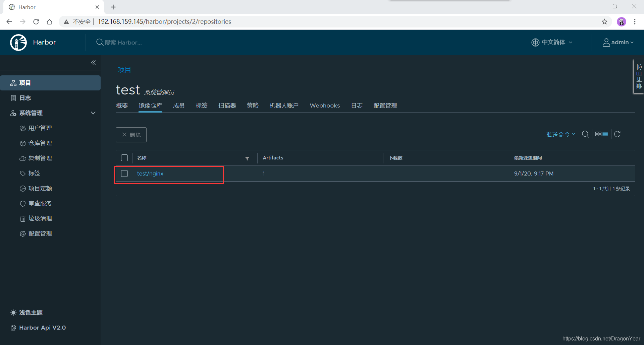This screenshot has width=644, height=345.
Task: Check the select-all header checkbox
Action: coord(124,158)
